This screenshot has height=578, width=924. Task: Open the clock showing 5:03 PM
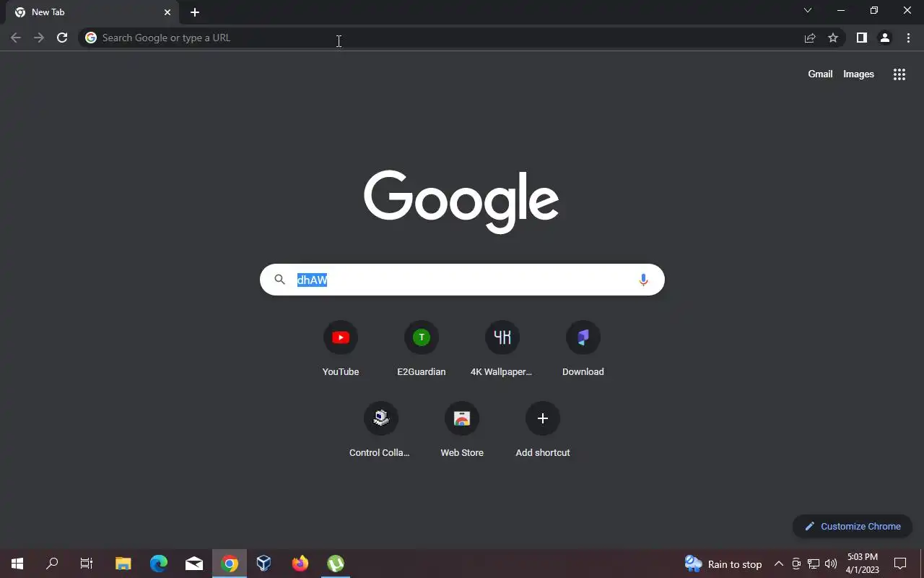[863, 564]
